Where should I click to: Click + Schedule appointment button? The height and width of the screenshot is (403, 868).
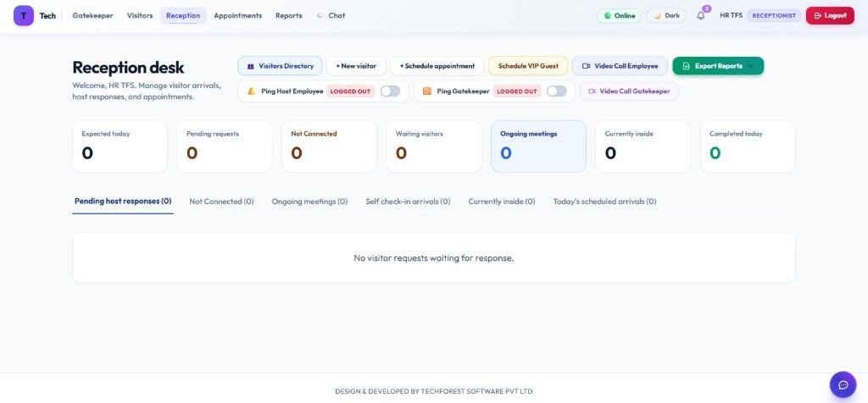pyautogui.click(x=437, y=66)
